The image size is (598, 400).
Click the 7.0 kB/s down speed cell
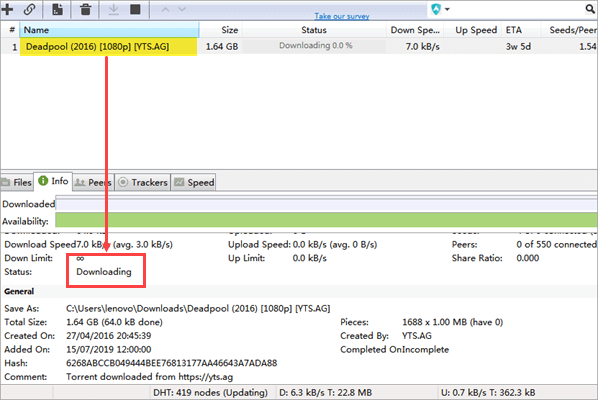[x=423, y=47]
